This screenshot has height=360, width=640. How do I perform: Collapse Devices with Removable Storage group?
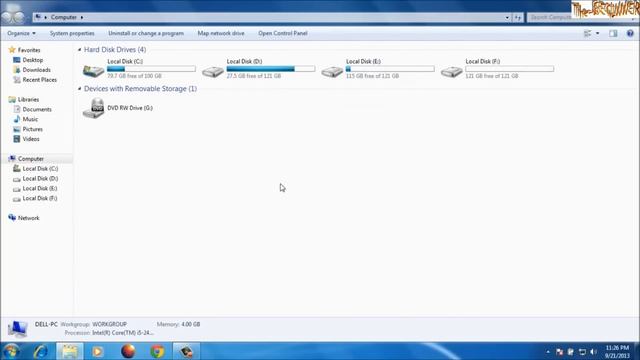click(x=80, y=89)
